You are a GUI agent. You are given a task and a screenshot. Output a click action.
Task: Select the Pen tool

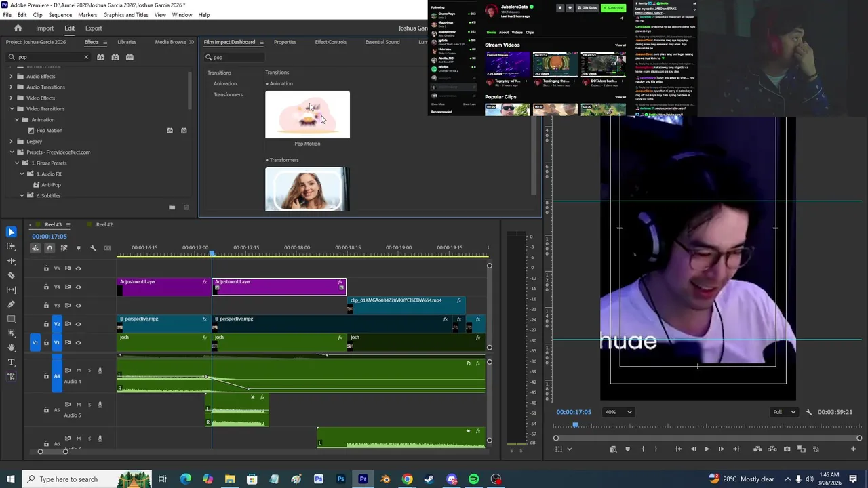[11, 304]
